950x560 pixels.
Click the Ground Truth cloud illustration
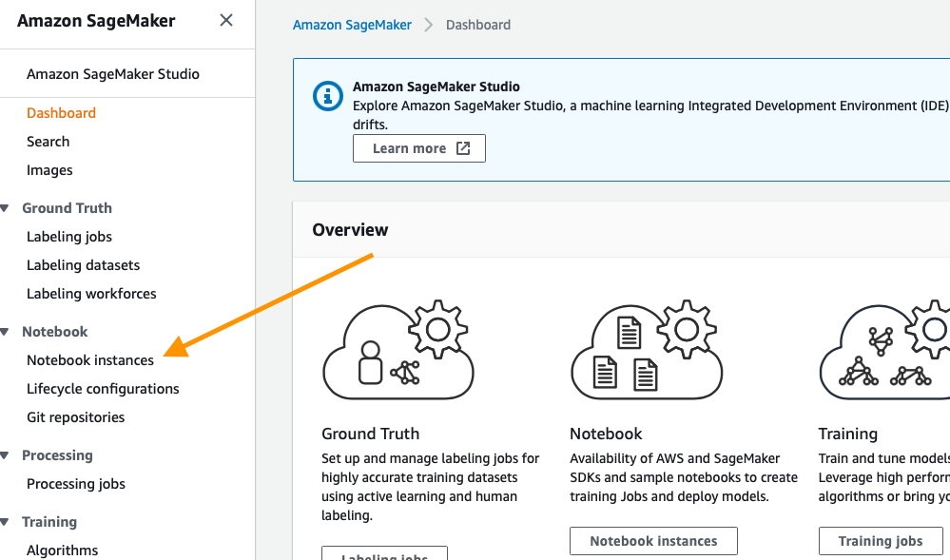pos(398,350)
